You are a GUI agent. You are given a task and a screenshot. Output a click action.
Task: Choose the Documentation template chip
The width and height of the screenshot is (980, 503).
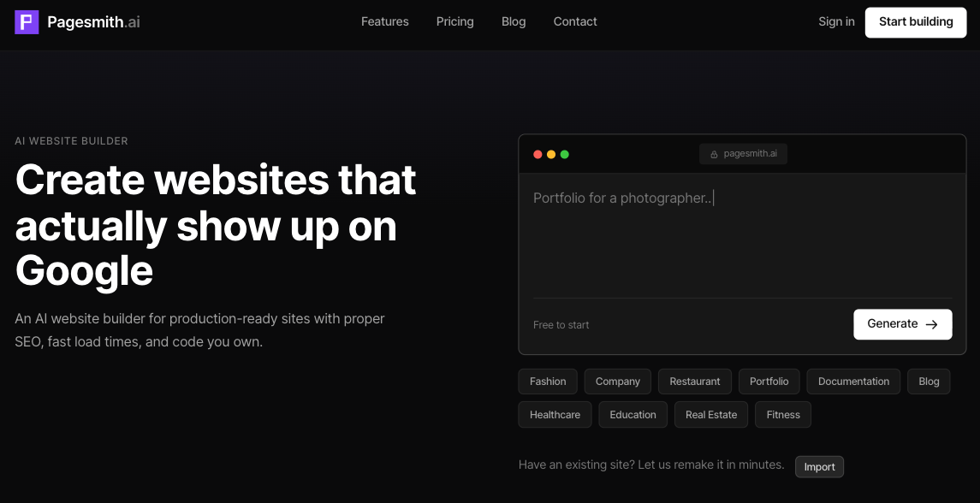click(853, 382)
